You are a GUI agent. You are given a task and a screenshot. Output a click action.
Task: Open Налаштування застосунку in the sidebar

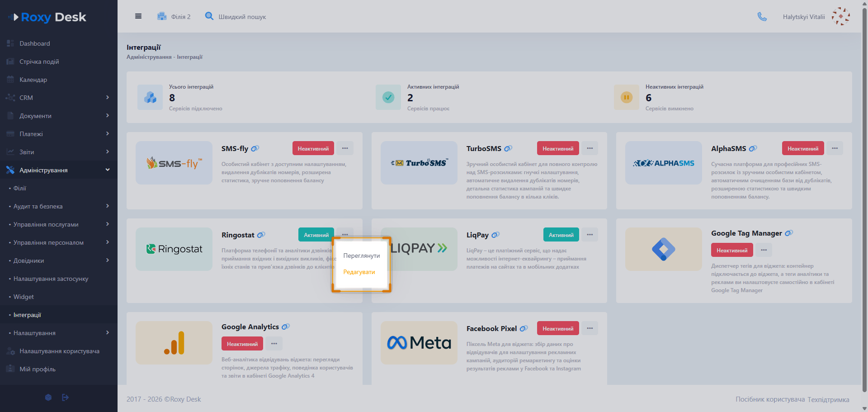tap(59, 279)
